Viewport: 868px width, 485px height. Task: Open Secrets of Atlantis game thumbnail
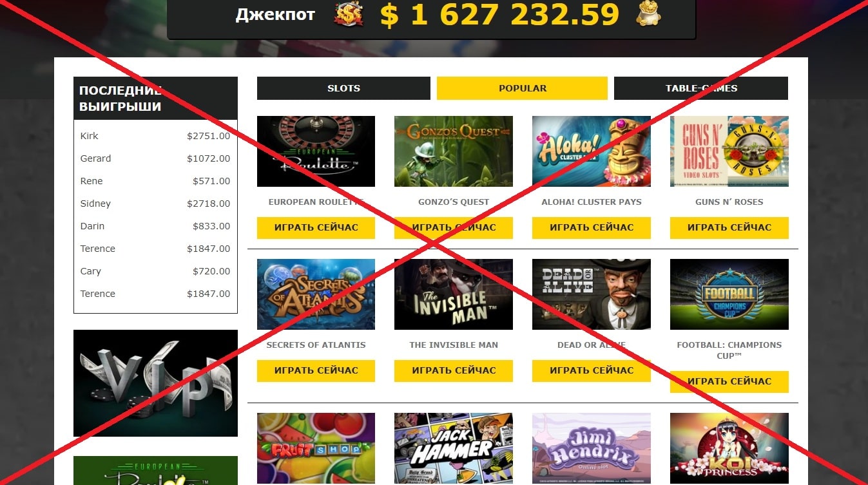(x=316, y=294)
